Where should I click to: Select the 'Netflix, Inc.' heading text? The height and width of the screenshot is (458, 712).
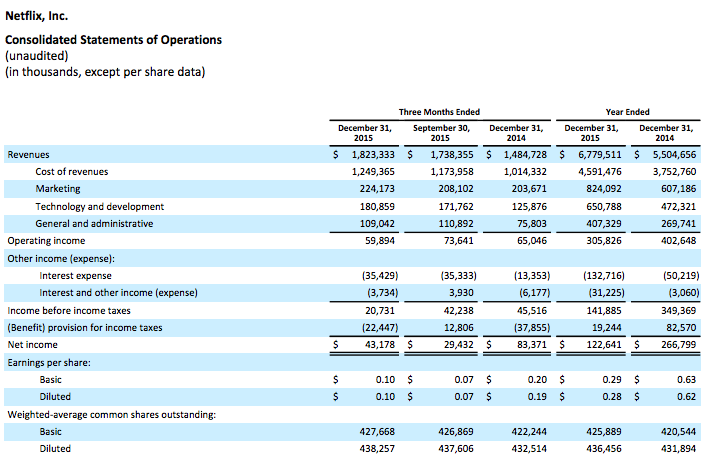pyautogui.click(x=36, y=16)
